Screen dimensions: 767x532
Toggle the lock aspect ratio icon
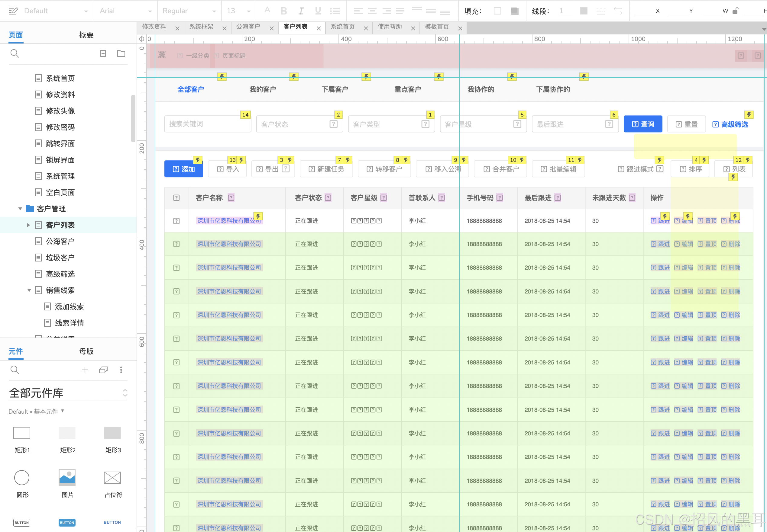coord(735,11)
